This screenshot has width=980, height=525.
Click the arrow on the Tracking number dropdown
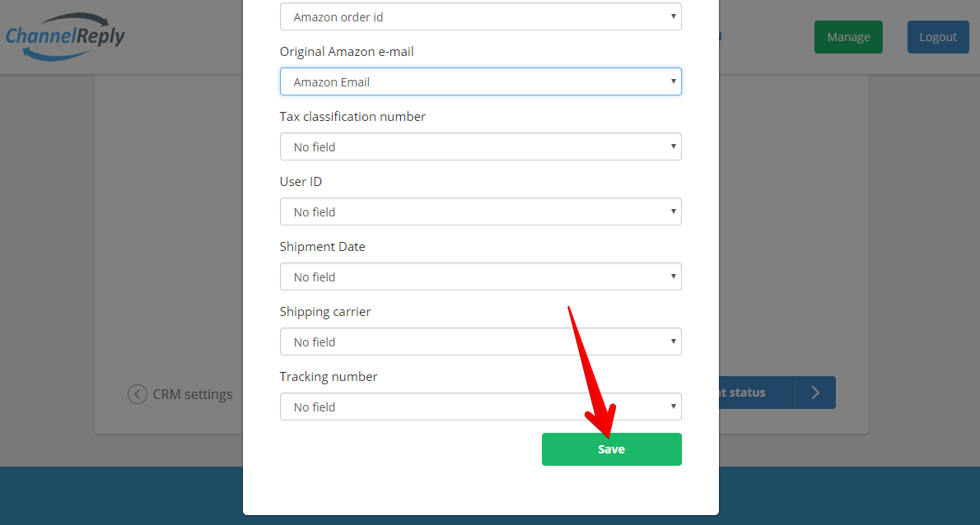(673, 407)
